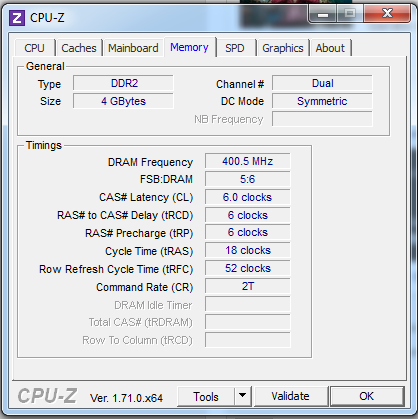
Task: Click the FSB:DRAM label
Action: (166, 179)
